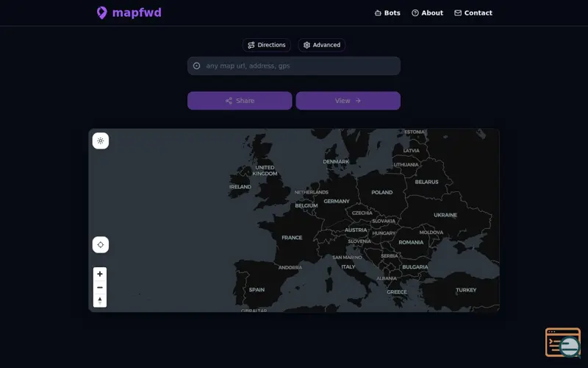The height and width of the screenshot is (368, 588).
Task: Click the target icon in search field
Action: 196,66
